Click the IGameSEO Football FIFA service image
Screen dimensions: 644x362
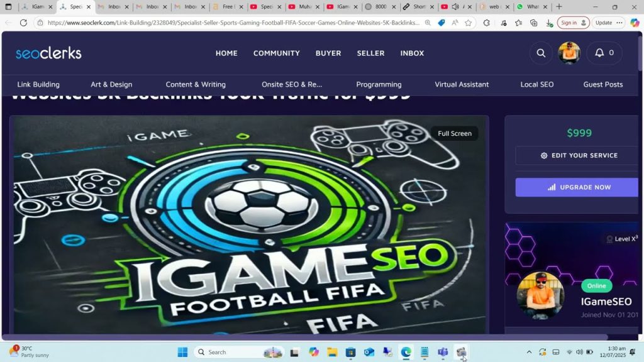point(249,225)
